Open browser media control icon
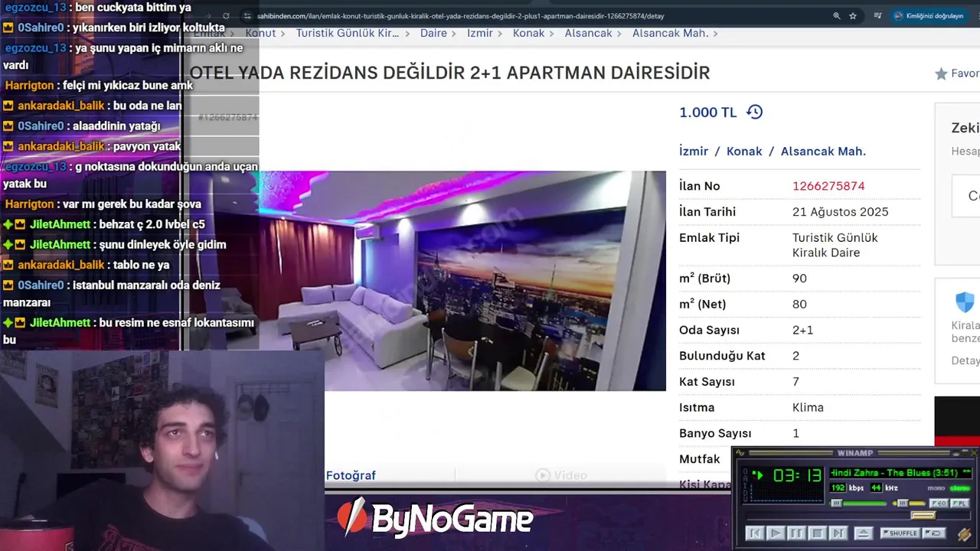 click(877, 16)
